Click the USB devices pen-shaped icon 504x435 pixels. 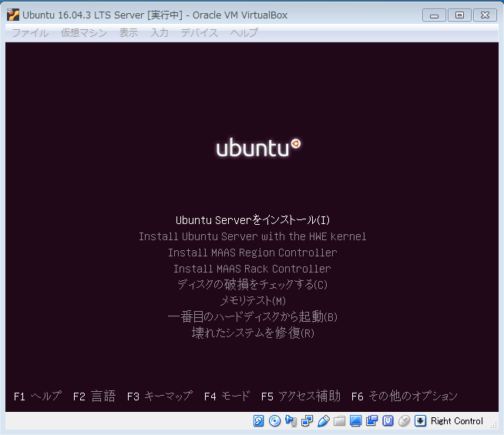pyautogui.click(x=323, y=421)
